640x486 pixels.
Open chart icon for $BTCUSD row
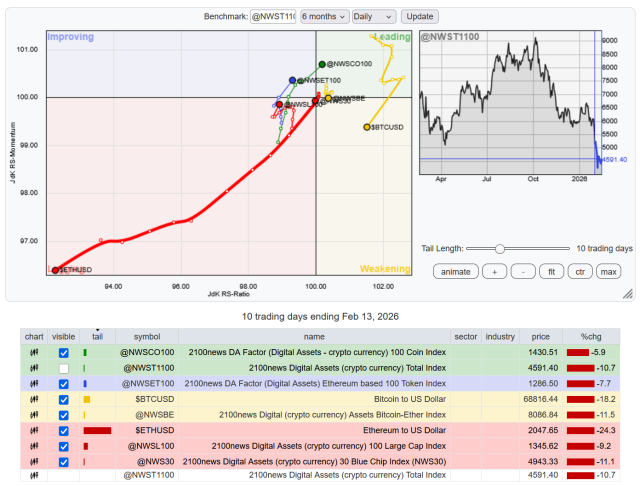click(33, 400)
